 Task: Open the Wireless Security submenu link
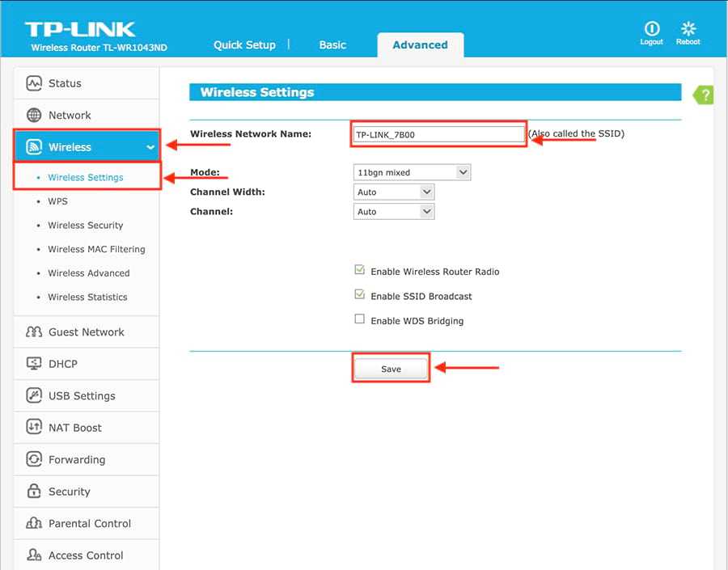(x=86, y=225)
